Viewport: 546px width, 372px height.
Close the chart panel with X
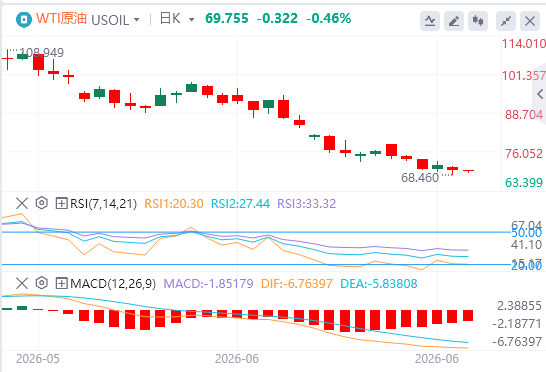(530, 21)
